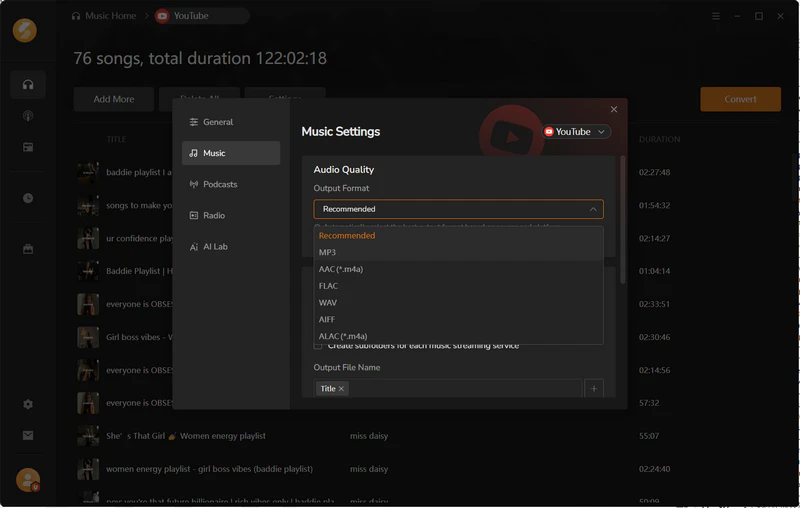
Task: Click the settings dialog vertical scrollbar
Action: [x=622, y=219]
